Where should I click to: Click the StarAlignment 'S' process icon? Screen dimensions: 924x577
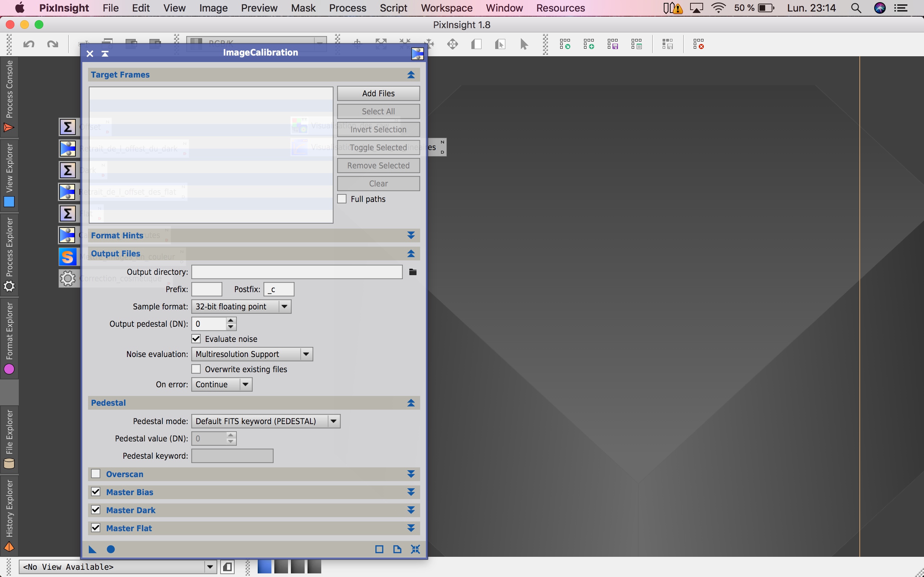pyautogui.click(x=67, y=257)
